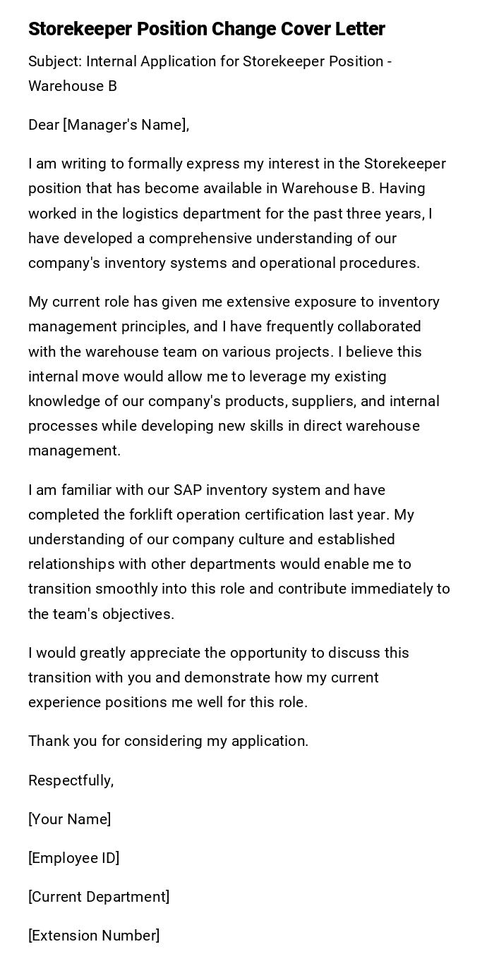The image size is (494, 980).
Task: Click the [Your Name] placeholder
Action: tap(69, 819)
